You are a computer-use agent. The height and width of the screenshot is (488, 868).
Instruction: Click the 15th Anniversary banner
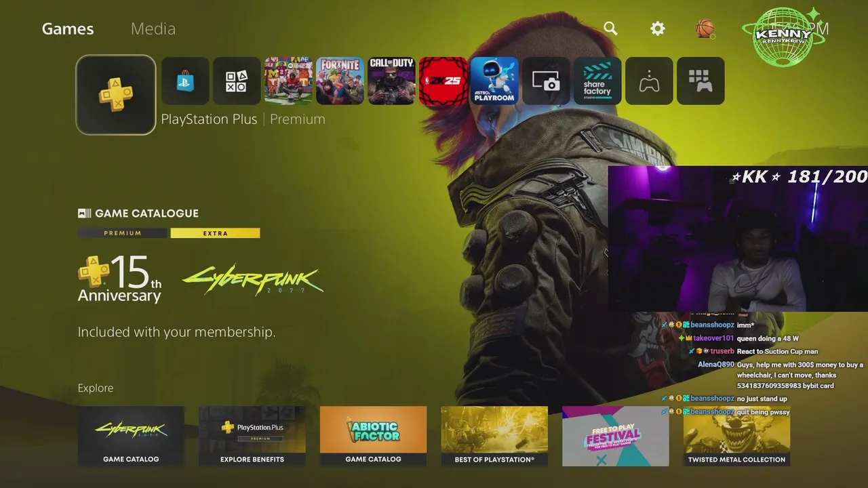[120, 279]
